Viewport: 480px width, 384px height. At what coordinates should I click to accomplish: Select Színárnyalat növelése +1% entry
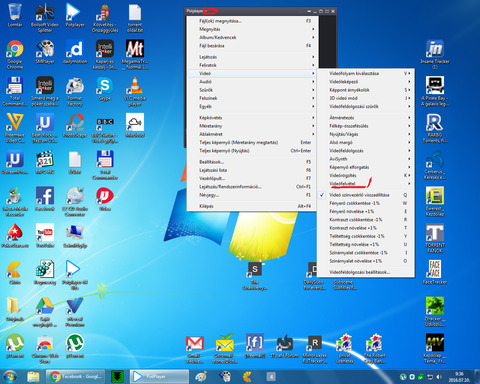pyautogui.click(x=366, y=261)
